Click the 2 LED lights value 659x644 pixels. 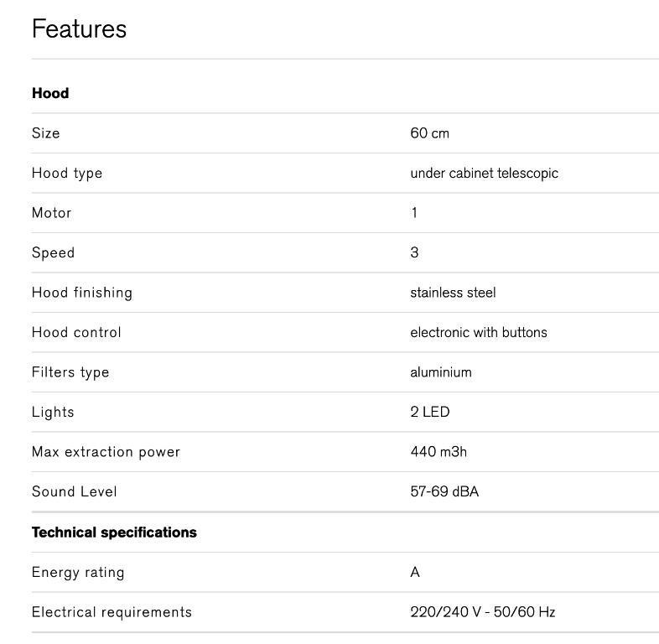[429, 413]
